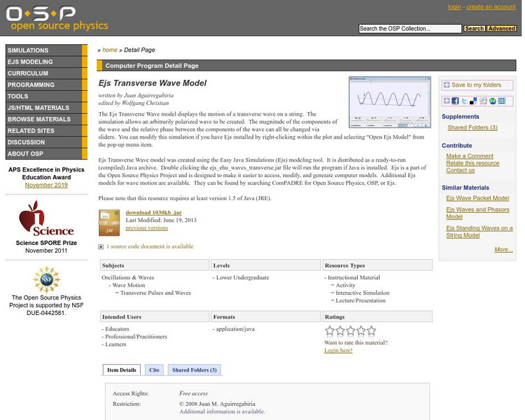
Task: Switch to the Cite tab
Action: [x=154, y=370]
